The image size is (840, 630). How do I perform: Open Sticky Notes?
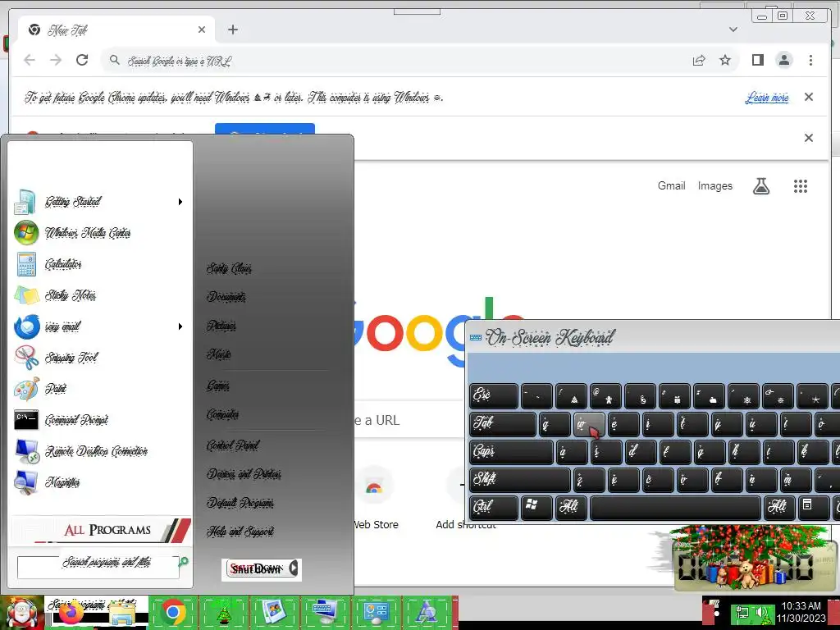pos(99,295)
